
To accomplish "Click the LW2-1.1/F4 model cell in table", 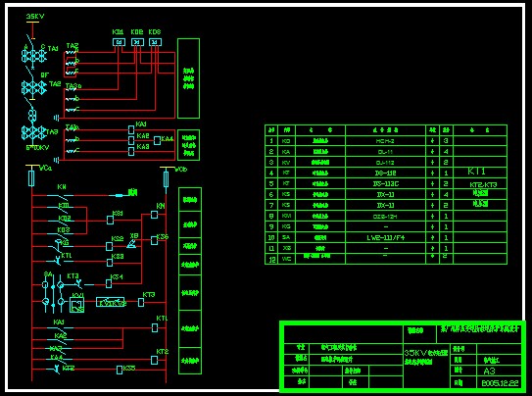I will click(385, 237).
